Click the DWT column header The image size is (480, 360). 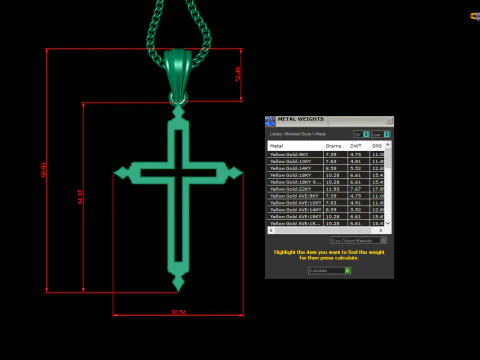click(358, 146)
